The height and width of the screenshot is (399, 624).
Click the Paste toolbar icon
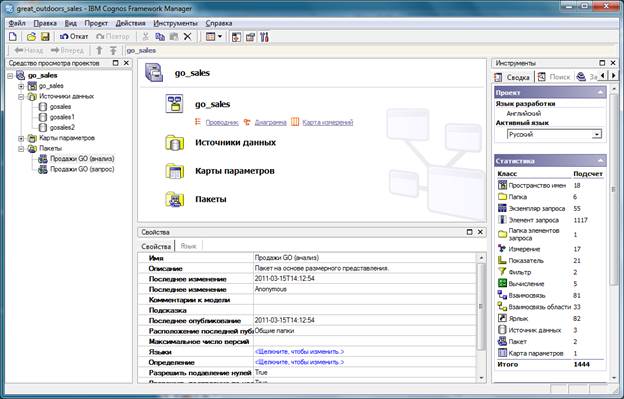coord(174,37)
